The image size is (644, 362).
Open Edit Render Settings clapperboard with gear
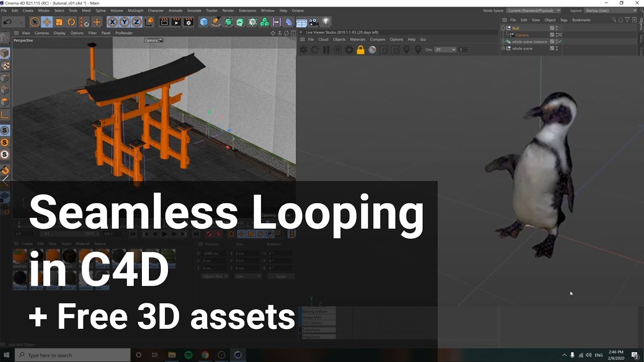[188, 22]
